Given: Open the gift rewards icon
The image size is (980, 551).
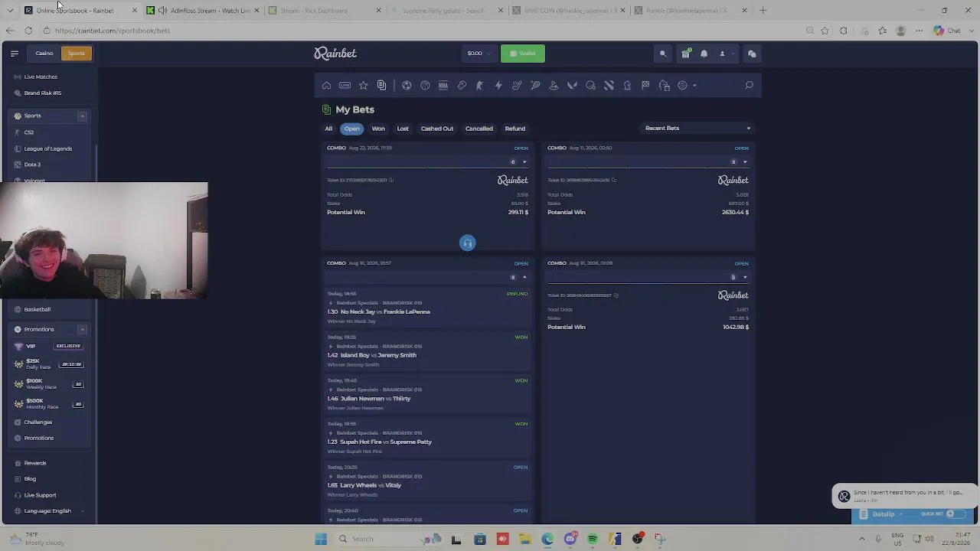Looking at the screenshot, I should 685,54.
